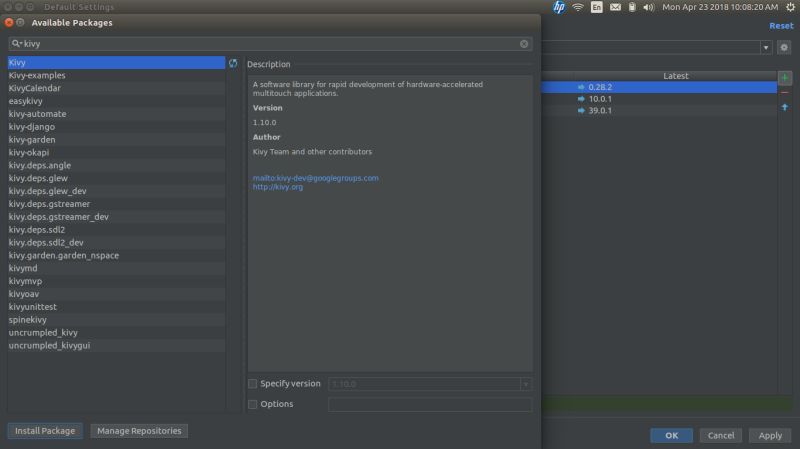Image resolution: width=800 pixels, height=449 pixels.
Task: Select kivyunittest package
Action: pos(116,307)
